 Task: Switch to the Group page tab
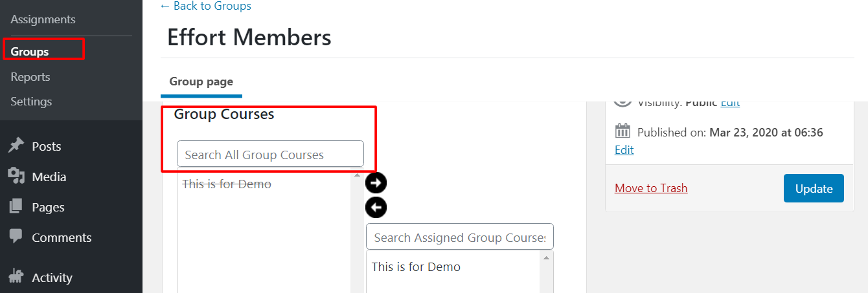click(201, 81)
